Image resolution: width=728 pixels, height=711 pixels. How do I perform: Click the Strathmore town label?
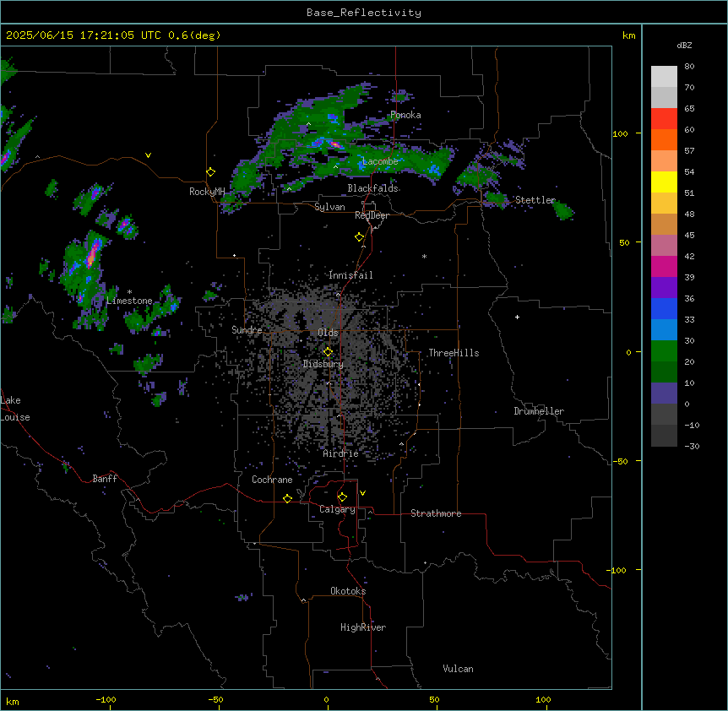point(436,513)
